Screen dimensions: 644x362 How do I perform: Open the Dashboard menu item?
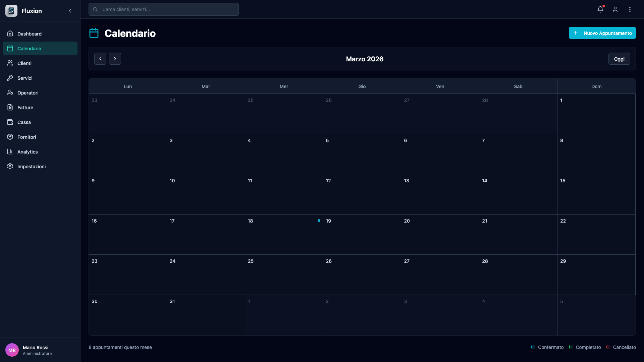point(30,34)
